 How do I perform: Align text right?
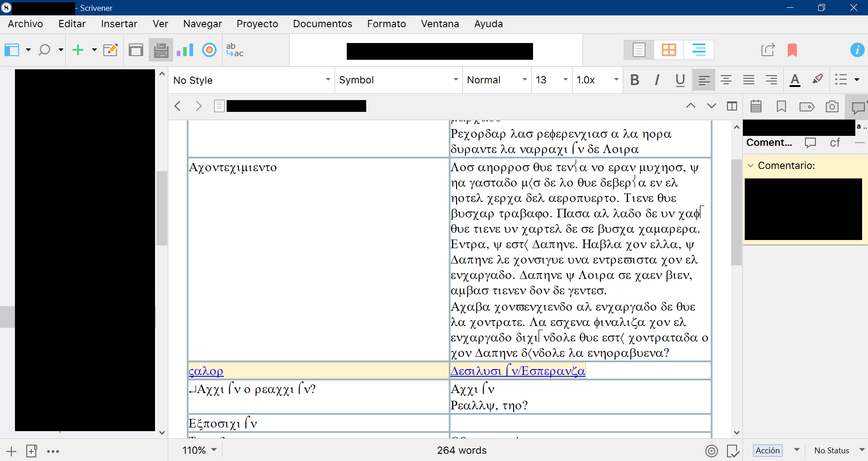(x=771, y=80)
